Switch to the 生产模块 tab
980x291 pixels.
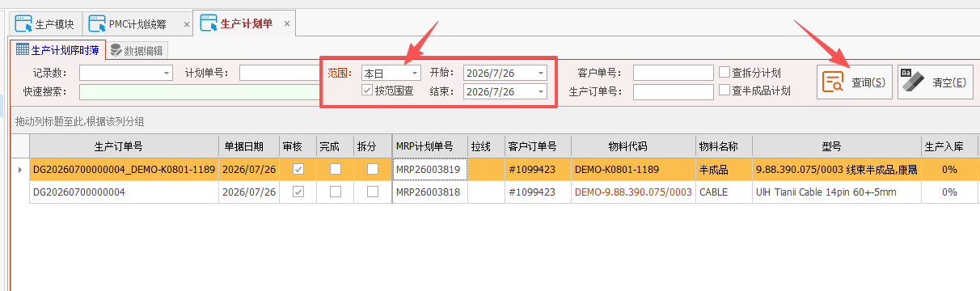point(46,23)
